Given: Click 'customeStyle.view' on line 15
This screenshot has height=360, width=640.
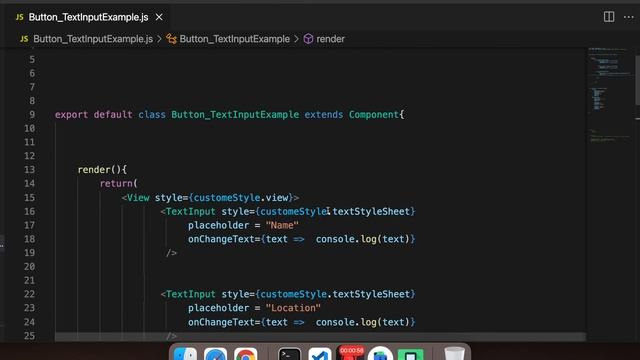Looking at the screenshot, I should click(x=241, y=198).
